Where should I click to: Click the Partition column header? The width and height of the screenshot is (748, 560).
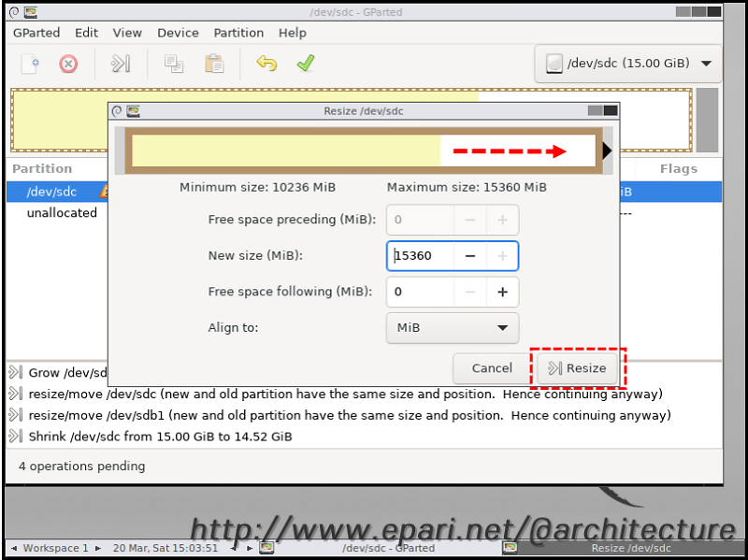click(x=42, y=169)
